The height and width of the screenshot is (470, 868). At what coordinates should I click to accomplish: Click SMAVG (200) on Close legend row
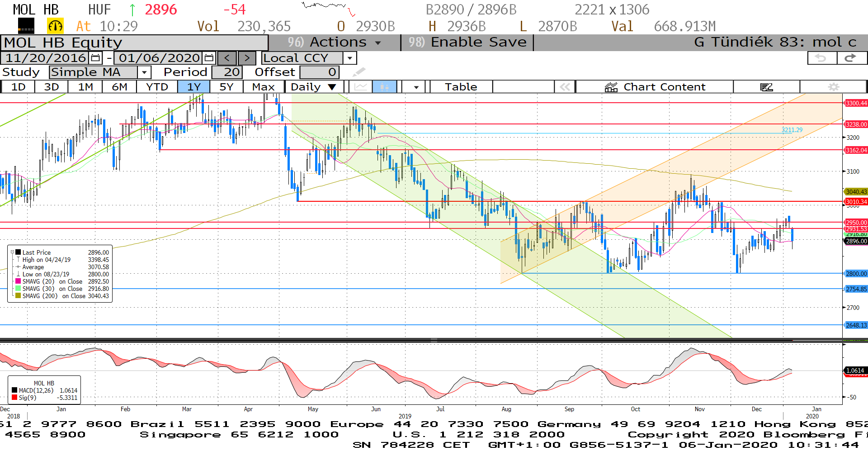pos(62,296)
